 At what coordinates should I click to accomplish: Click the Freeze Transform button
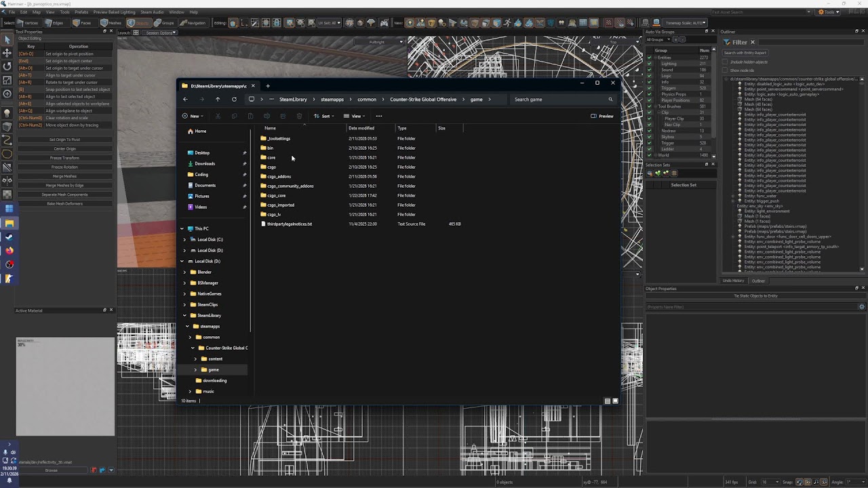pyautogui.click(x=65, y=158)
